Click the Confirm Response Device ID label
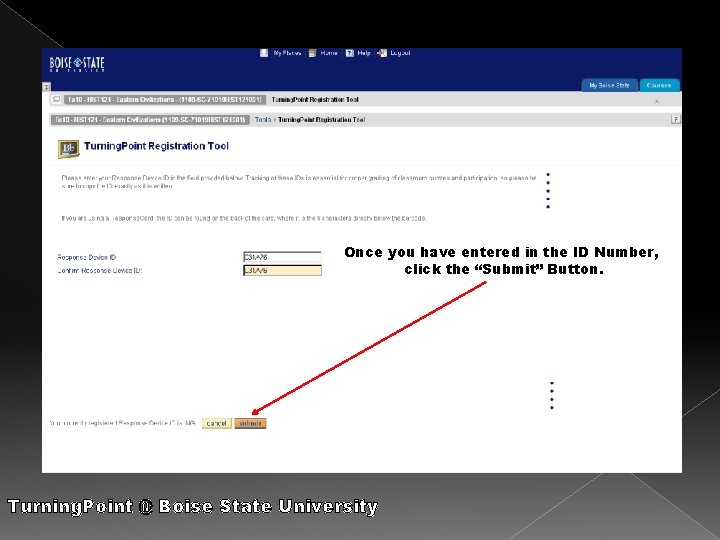The image size is (720, 540). 100,270
